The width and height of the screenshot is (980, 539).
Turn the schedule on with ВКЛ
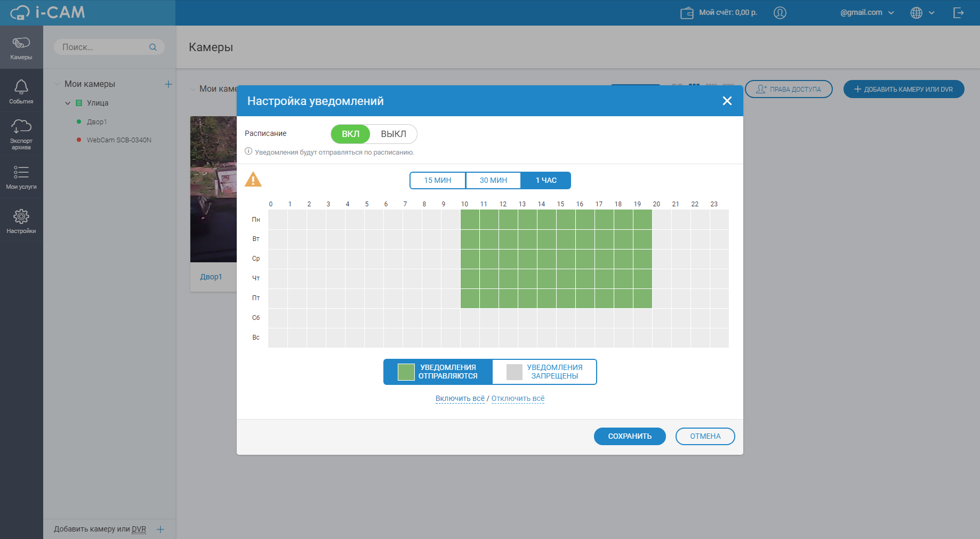pos(350,134)
